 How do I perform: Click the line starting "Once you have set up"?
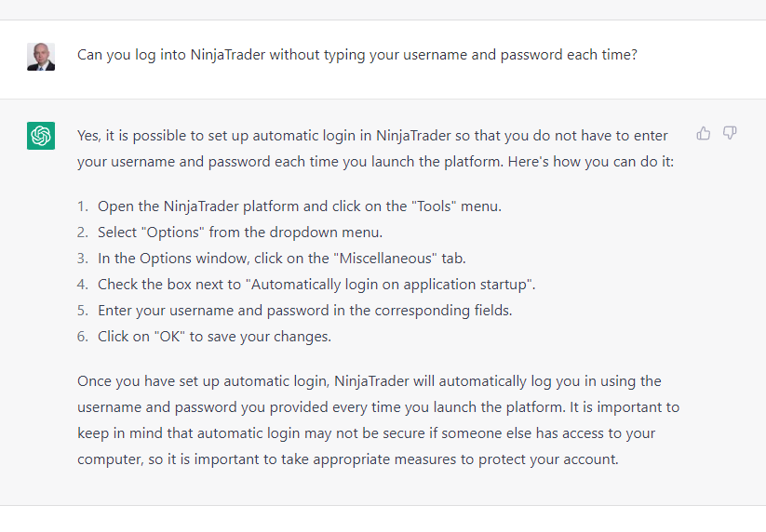point(370,381)
